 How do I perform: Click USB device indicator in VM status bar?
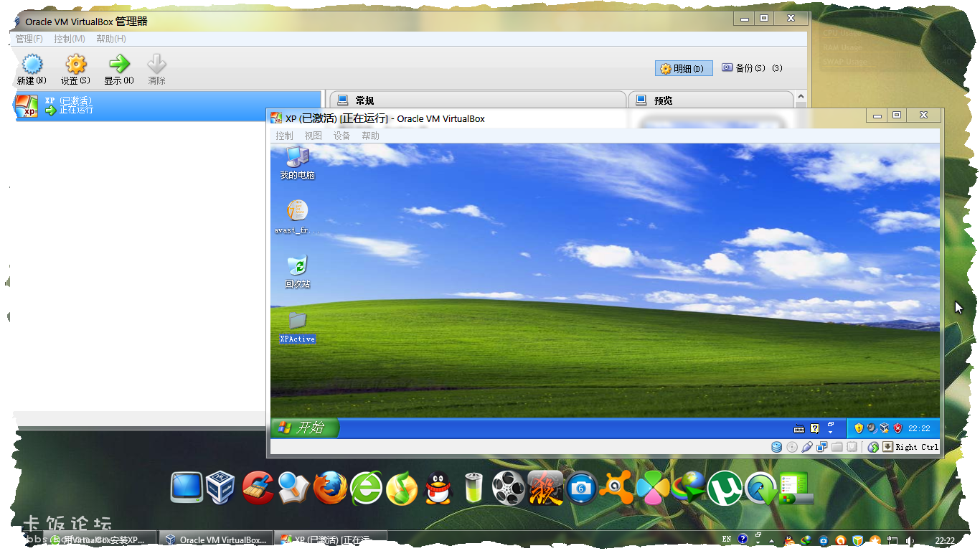coord(807,447)
